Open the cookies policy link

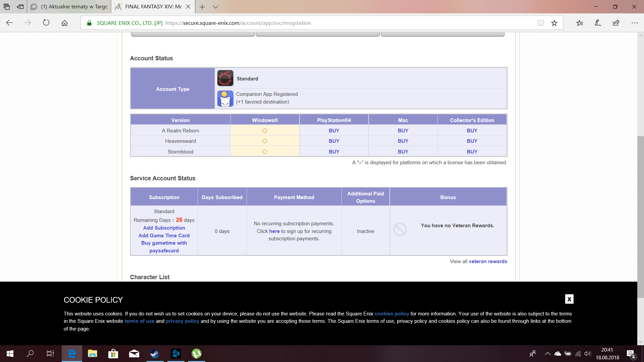click(391, 313)
